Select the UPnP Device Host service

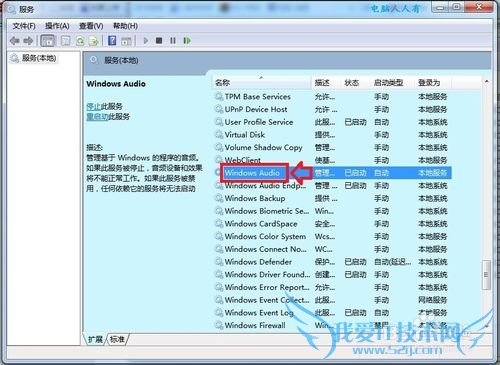click(x=332, y=109)
